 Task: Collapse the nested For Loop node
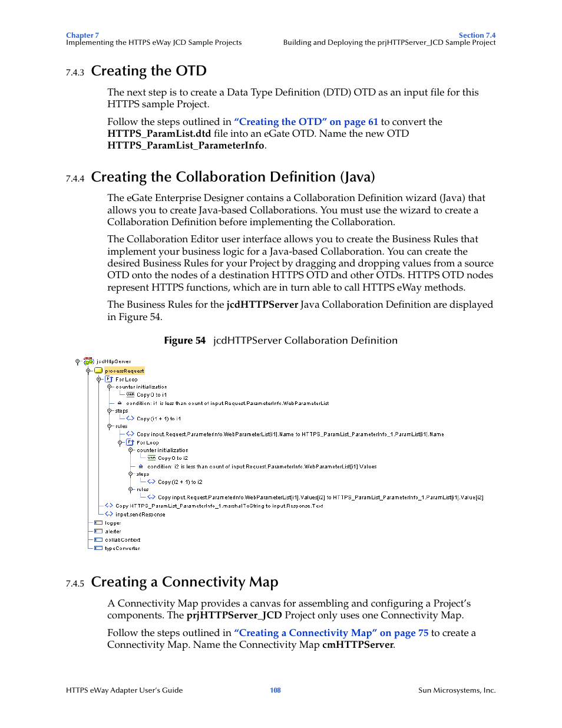(x=120, y=442)
